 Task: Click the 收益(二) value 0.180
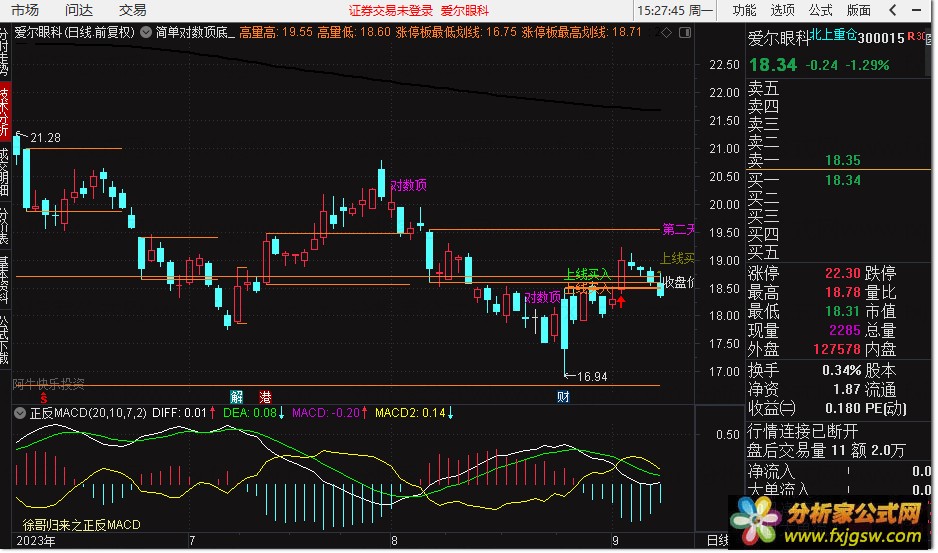pyautogui.click(x=842, y=409)
